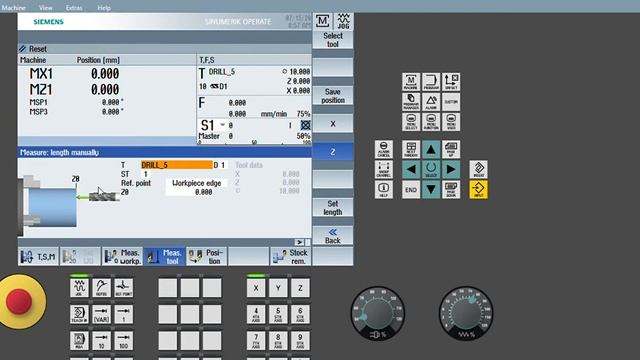Select the 8th axis key
Screen dimensions: 640x360
[x=278, y=341]
